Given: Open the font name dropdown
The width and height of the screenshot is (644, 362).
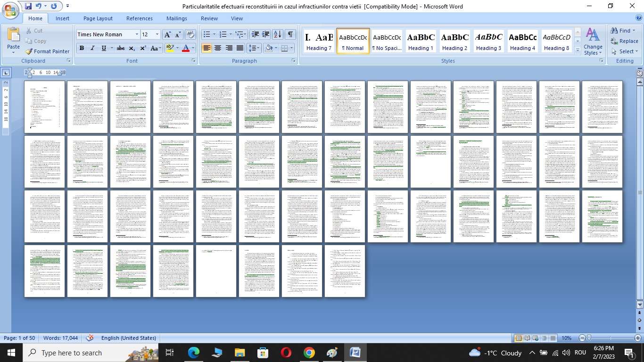Looking at the screenshot, I should pyautogui.click(x=137, y=34).
